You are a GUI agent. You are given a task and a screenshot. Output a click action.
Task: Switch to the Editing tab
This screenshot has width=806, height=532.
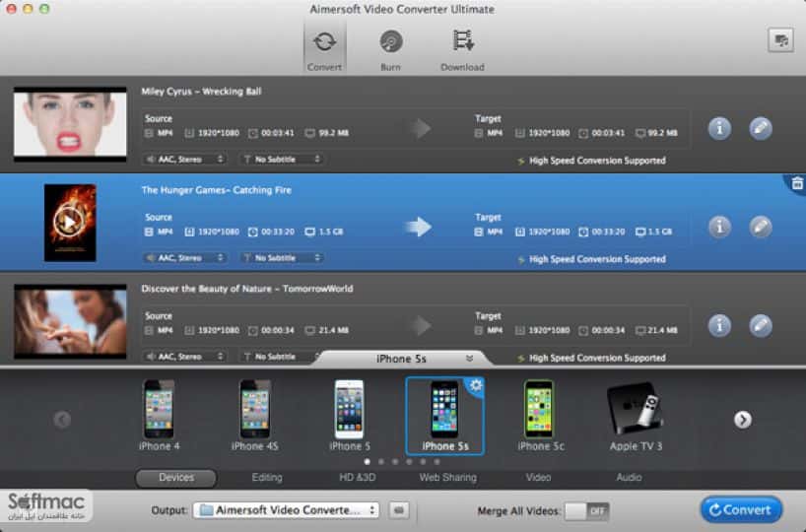click(267, 478)
